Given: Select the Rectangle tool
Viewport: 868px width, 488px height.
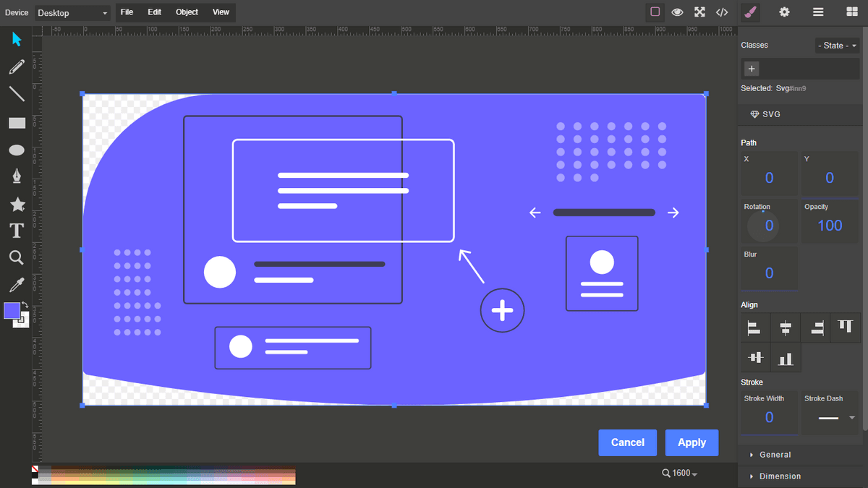Looking at the screenshot, I should point(17,123).
